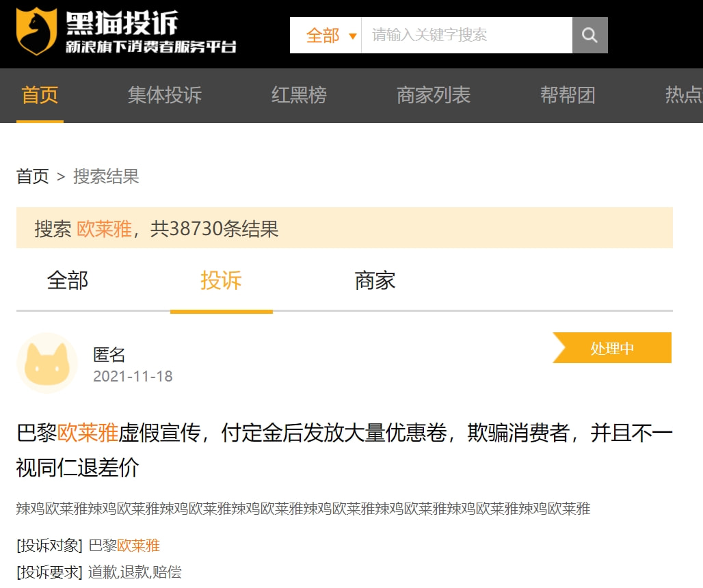This screenshot has height=588, width=703.
Task: Open the 集体投诉 collective complaints page
Action: (x=163, y=96)
